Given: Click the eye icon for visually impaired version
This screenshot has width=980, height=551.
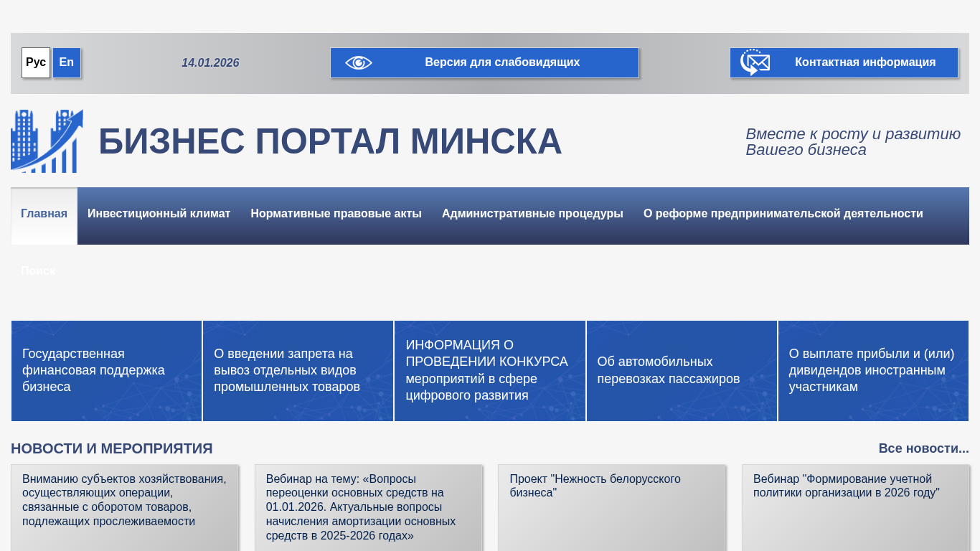Looking at the screenshot, I should 359,63.
